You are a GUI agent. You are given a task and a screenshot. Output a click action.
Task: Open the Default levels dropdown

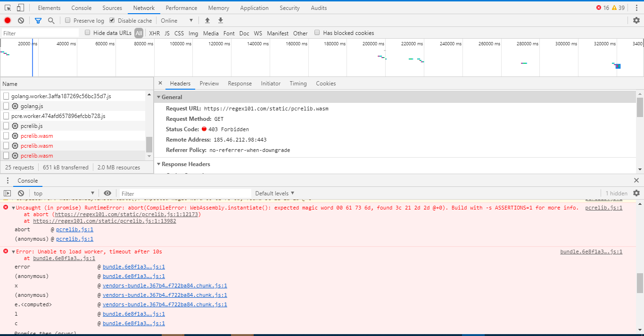coord(274,193)
